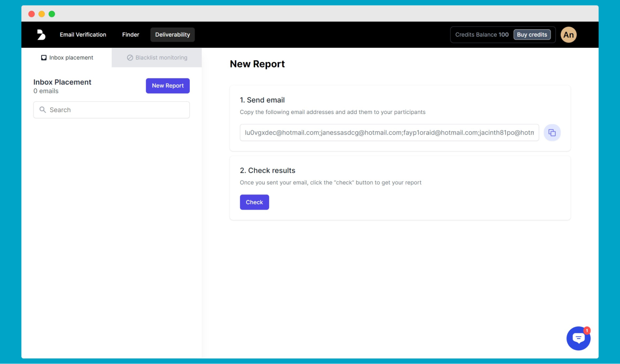Click the user avatar icon
620x364 pixels.
(569, 34)
